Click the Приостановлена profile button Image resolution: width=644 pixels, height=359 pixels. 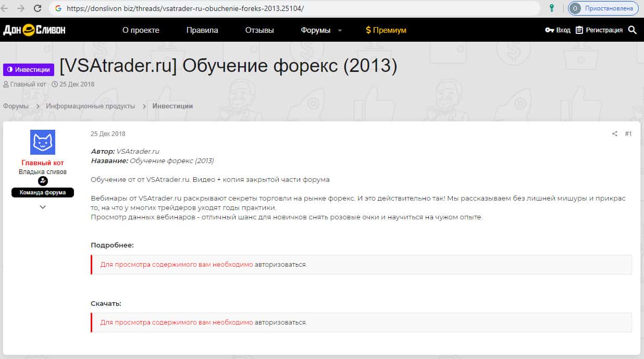click(x=603, y=8)
